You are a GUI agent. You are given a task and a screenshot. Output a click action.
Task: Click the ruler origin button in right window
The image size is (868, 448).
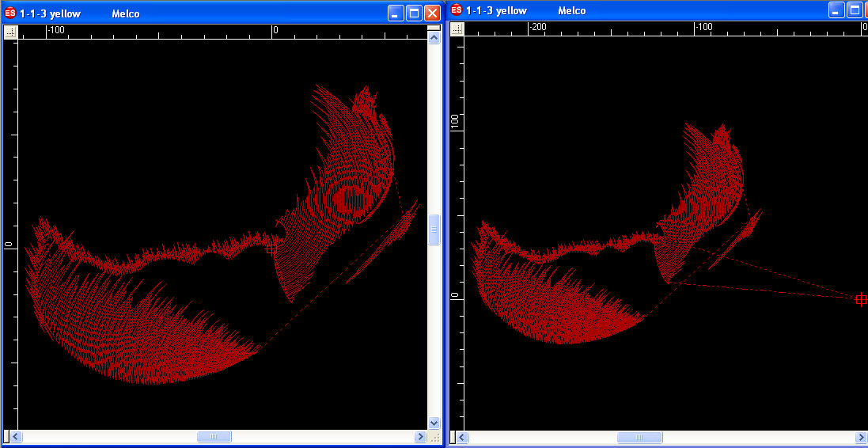tap(457, 28)
